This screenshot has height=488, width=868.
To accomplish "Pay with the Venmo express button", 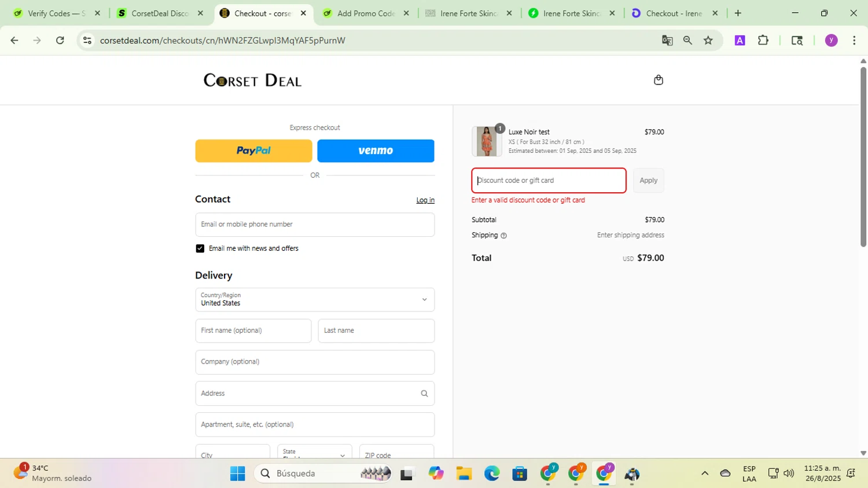I will click(x=376, y=151).
